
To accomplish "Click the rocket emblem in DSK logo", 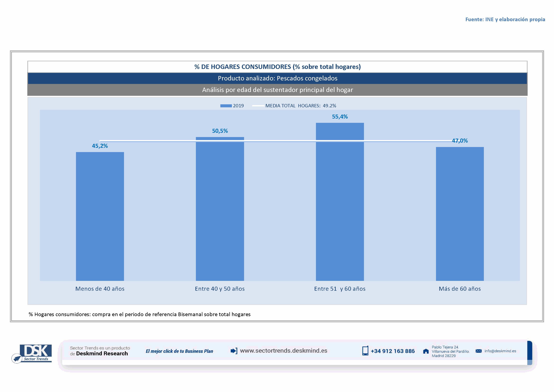I will pyautogui.click(x=17, y=358).
